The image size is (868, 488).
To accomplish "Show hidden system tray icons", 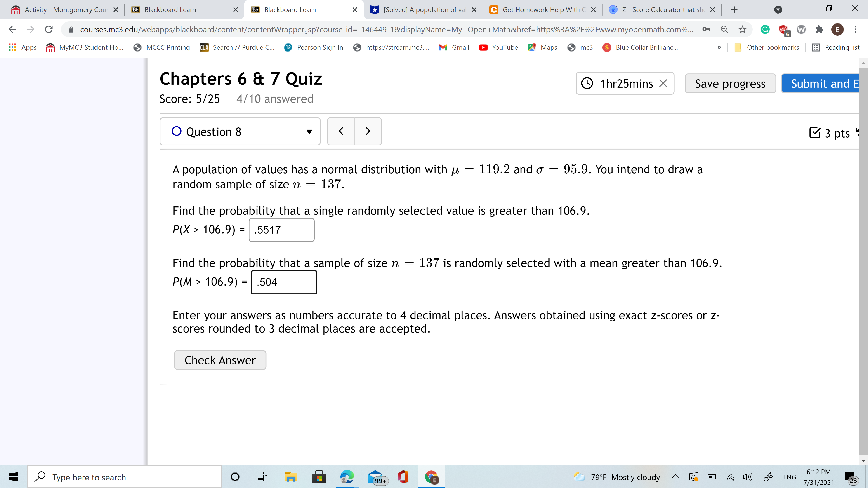I will click(x=675, y=476).
